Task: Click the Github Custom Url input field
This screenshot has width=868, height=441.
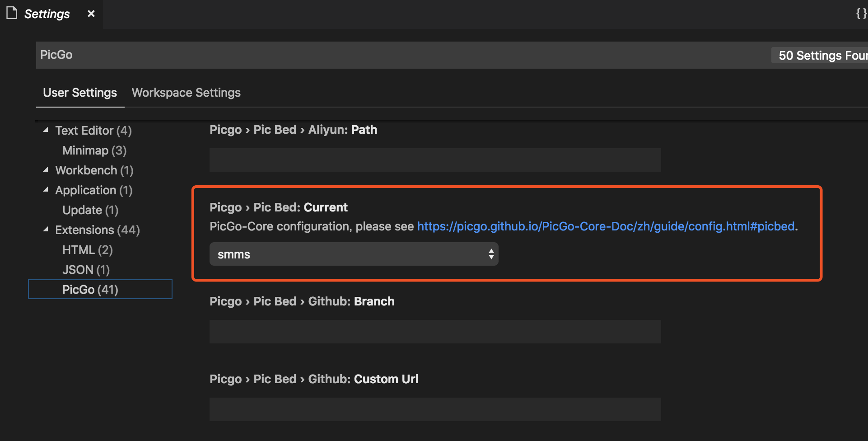Action: (435, 409)
